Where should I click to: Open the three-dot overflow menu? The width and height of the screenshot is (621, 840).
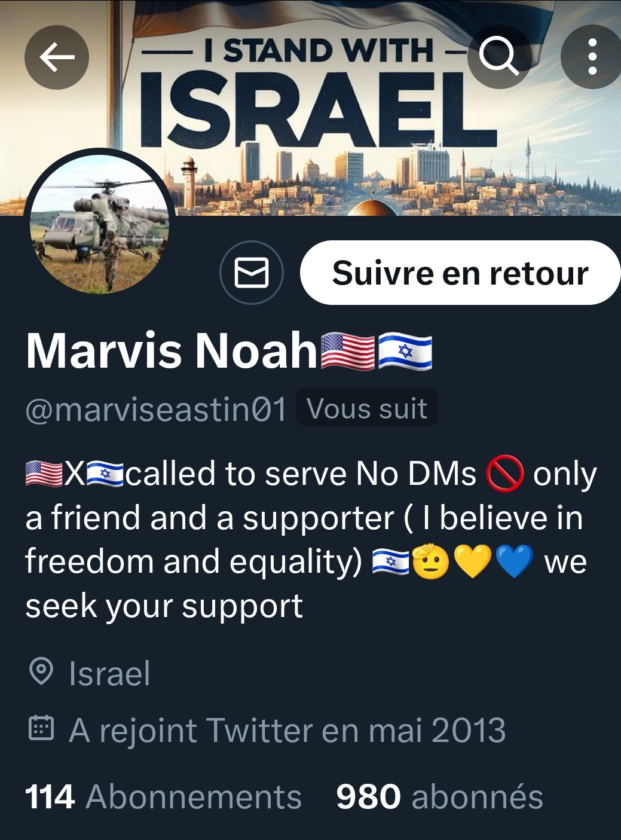[592, 57]
